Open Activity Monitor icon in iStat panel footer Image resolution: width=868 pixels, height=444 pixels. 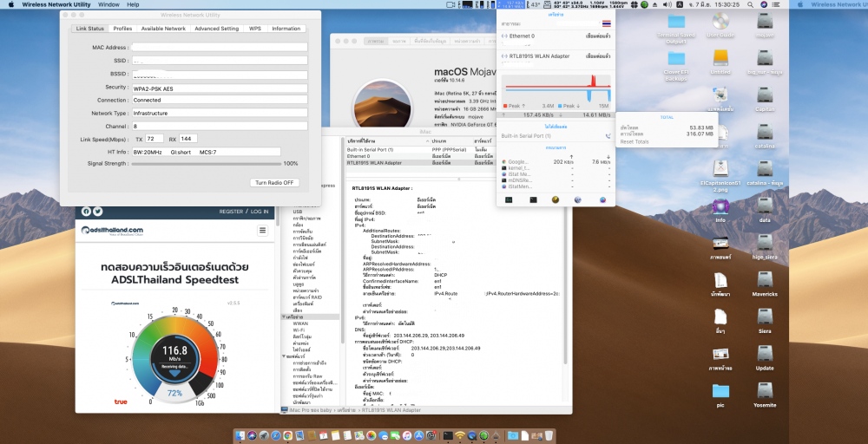(509, 199)
